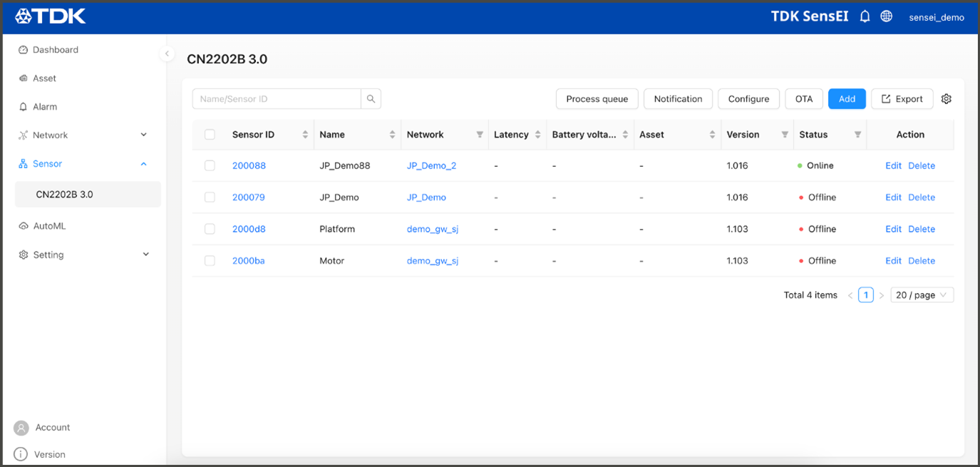
Task: Click the search magnifier button
Action: [x=371, y=99]
